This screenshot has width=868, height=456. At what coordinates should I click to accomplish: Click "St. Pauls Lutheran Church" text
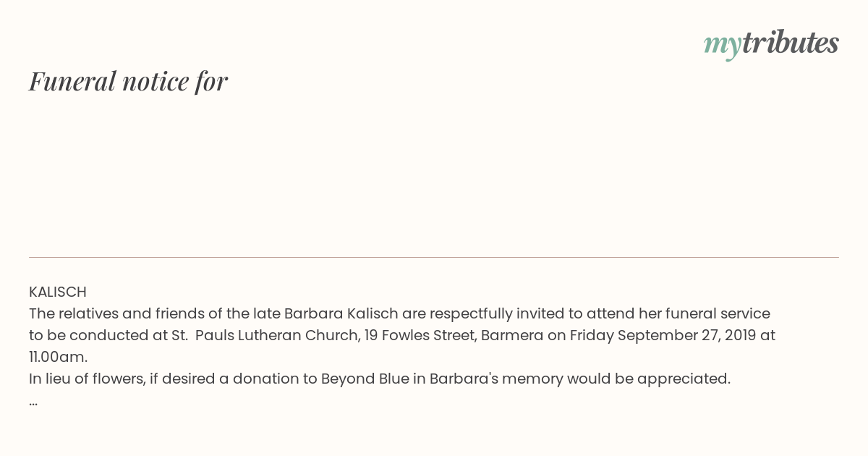tap(264, 335)
